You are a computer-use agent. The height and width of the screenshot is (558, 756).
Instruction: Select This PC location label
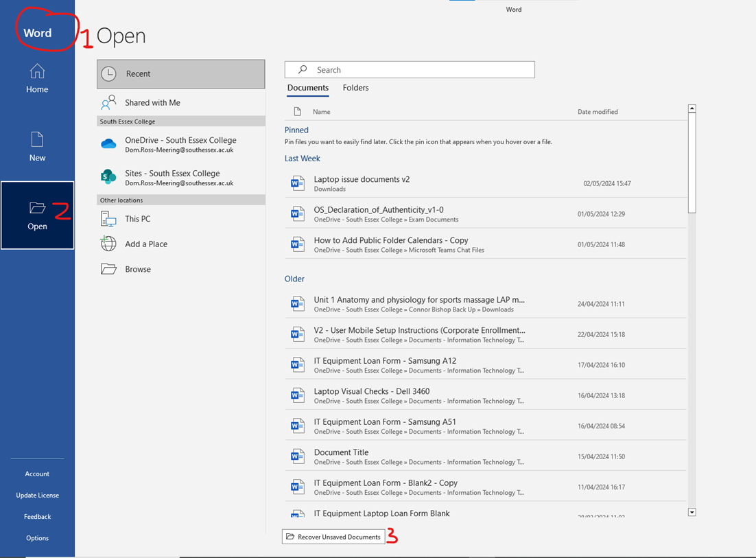tap(138, 218)
